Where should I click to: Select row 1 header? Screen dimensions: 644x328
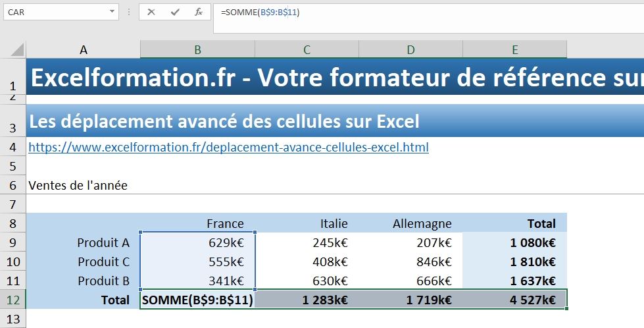click(x=12, y=77)
